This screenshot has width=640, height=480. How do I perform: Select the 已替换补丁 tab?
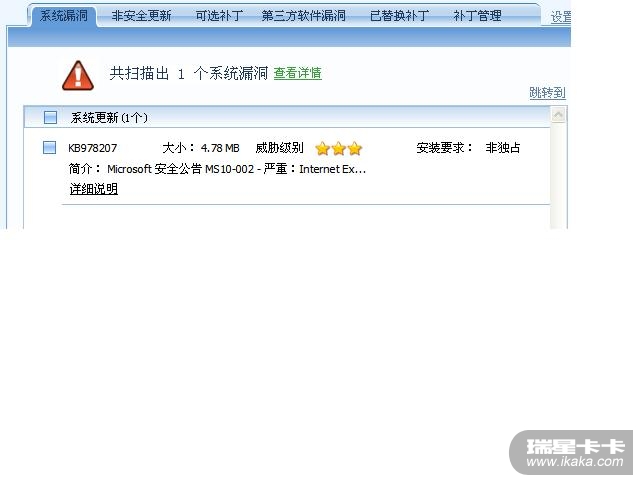[x=399, y=16]
